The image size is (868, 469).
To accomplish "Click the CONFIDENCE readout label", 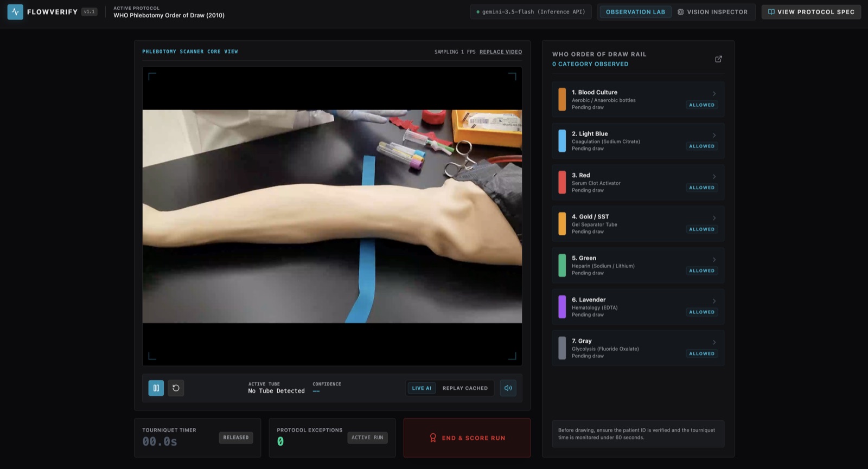I will [x=327, y=384].
